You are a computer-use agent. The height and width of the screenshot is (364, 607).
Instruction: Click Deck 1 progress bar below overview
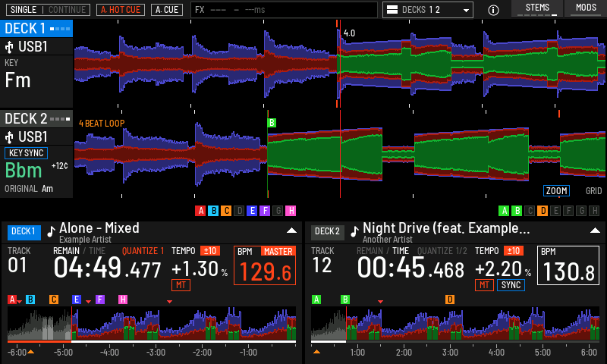click(152, 342)
